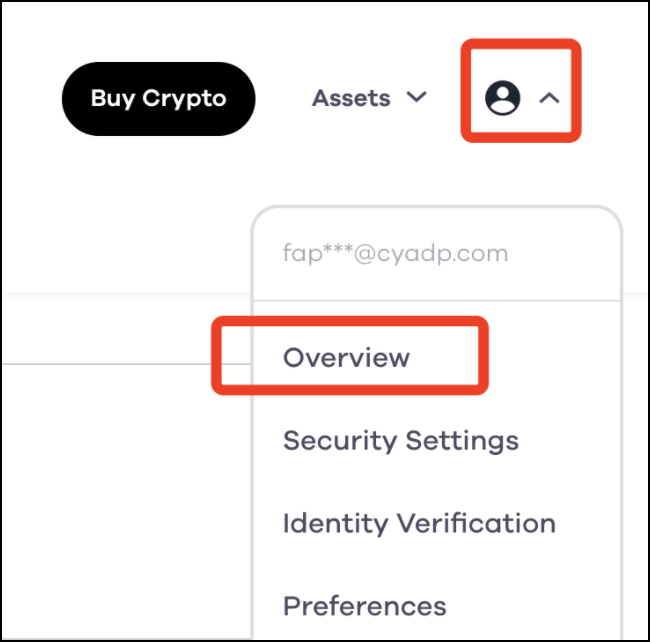Open the Preferences menu entry
The image size is (650, 642).
pos(364,606)
